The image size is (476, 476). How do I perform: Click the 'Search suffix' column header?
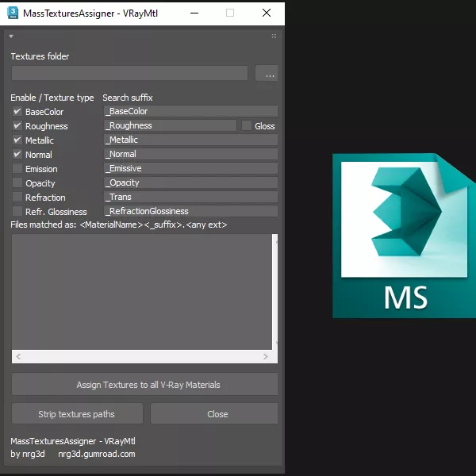point(128,98)
